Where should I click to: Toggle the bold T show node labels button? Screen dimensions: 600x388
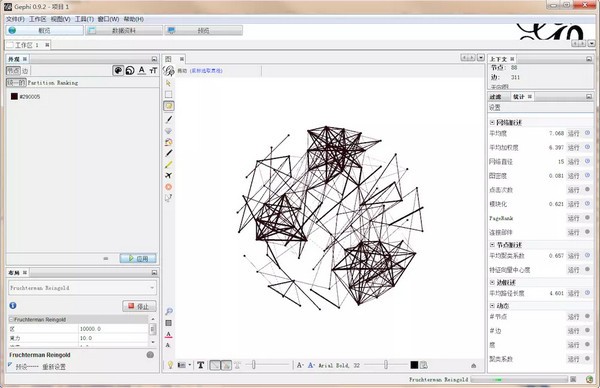[201, 365]
